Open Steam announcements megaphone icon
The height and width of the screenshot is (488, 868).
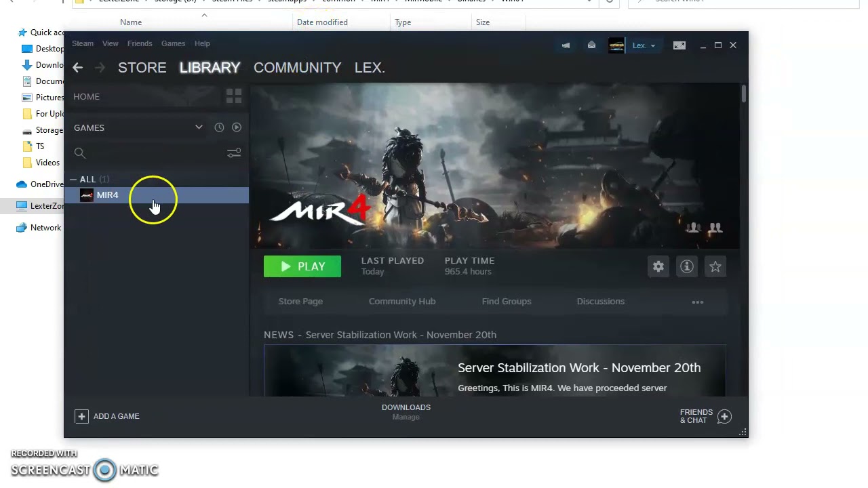566,45
